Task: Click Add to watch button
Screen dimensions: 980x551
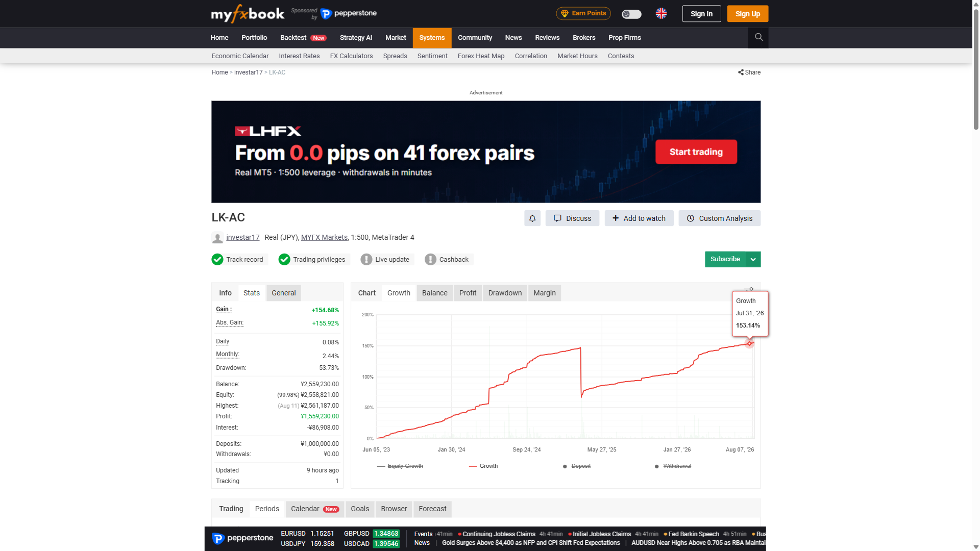Action: 639,218
